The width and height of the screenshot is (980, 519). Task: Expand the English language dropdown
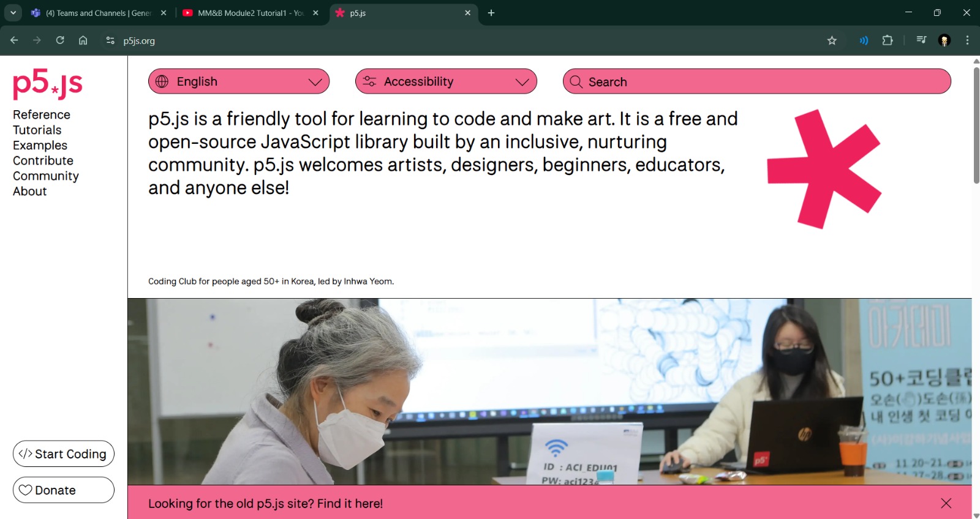pyautogui.click(x=239, y=81)
